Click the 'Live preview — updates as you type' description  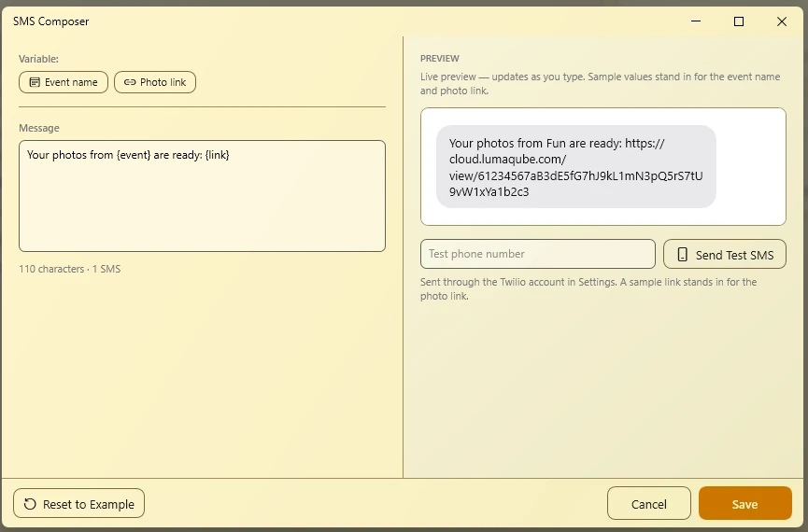(x=601, y=83)
